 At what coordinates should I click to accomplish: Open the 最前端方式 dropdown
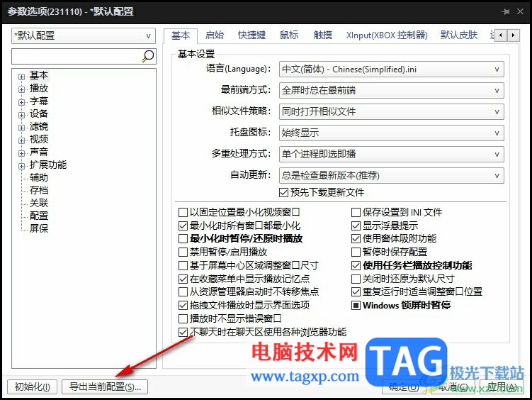[391, 91]
